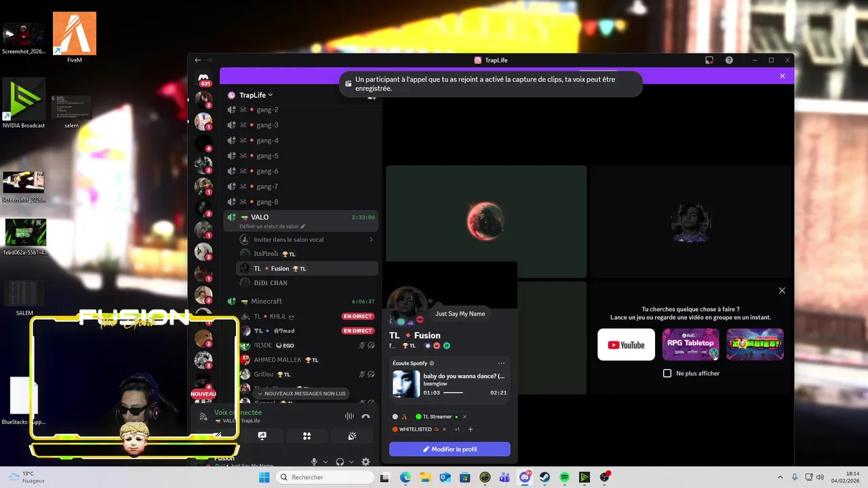The width and height of the screenshot is (868, 488).
Task: Select user !R3DE EGO in Minecraft channel
Action: [307, 346]
